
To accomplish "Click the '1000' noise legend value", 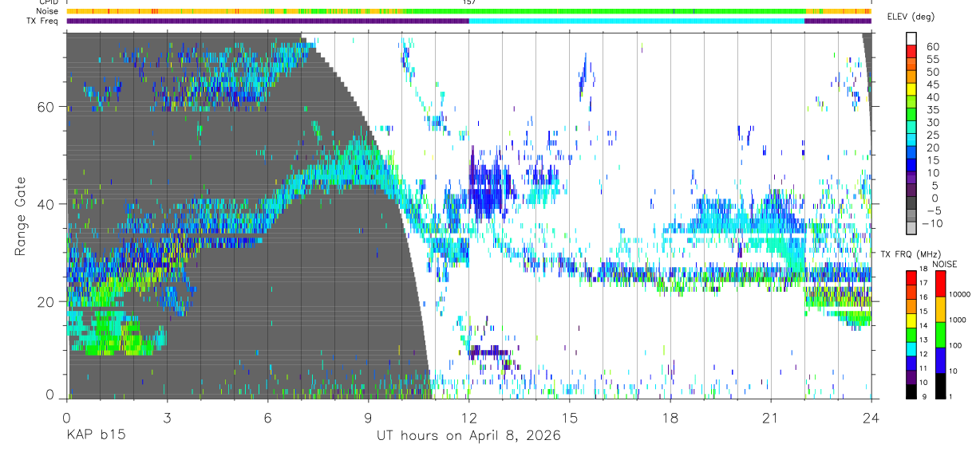I will tap(958, 320).
